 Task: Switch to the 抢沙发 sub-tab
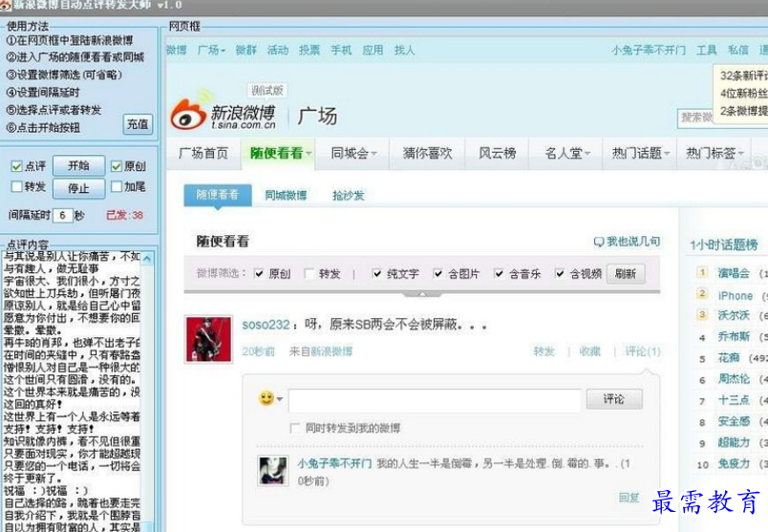click(349, 196)
